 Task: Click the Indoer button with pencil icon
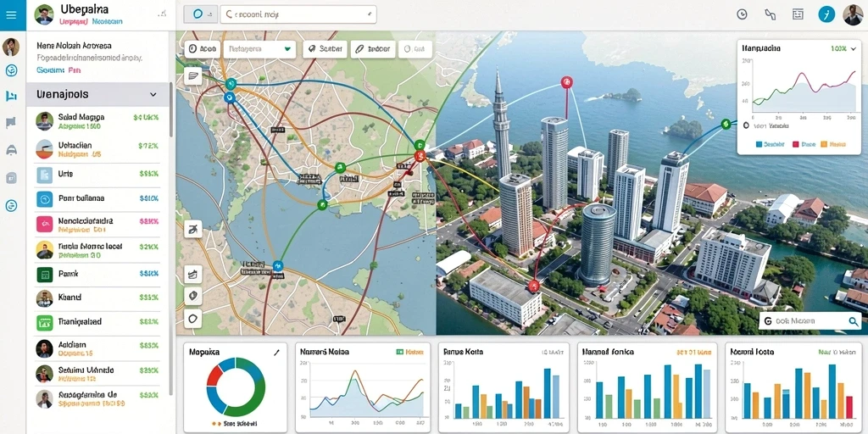[x=373, y=48]
